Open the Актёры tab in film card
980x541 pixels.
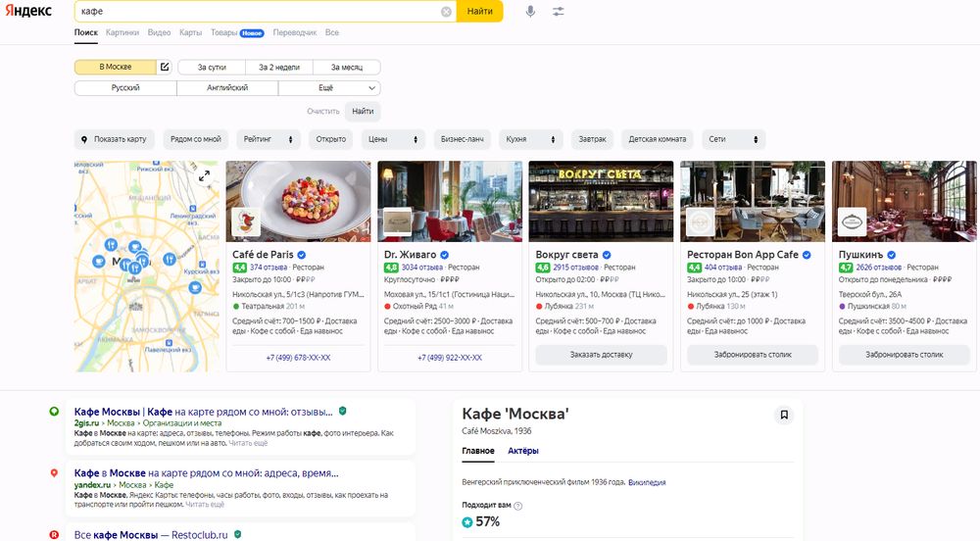pos(523,451)
